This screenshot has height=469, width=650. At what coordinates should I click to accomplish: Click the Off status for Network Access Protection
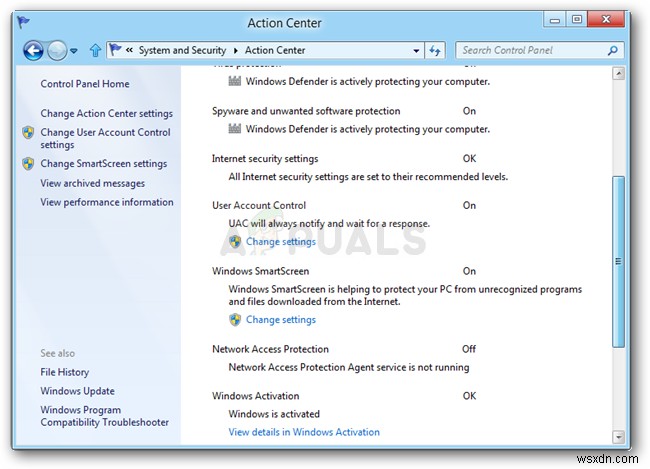[x=469, y=349]
